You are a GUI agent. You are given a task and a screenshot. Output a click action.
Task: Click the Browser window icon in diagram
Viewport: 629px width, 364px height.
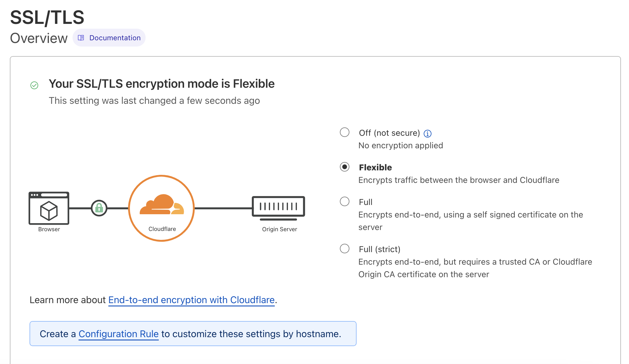[49, 208]
